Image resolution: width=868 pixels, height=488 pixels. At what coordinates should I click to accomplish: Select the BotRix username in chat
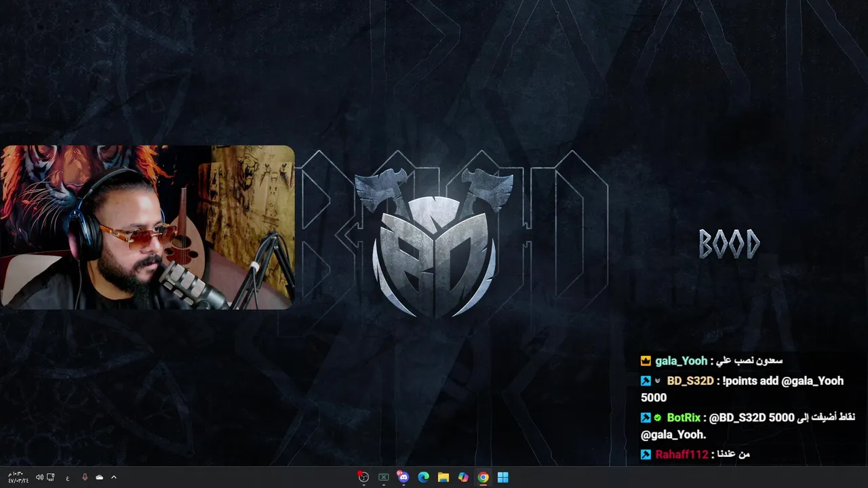pyautogui.click(x=684, y=418)
